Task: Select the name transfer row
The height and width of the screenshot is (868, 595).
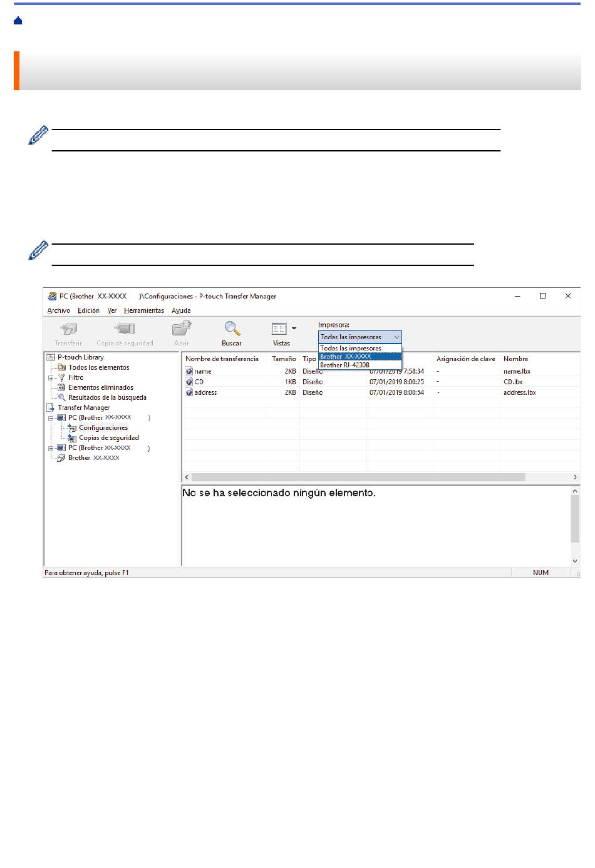Action: [x=381, y=371]
